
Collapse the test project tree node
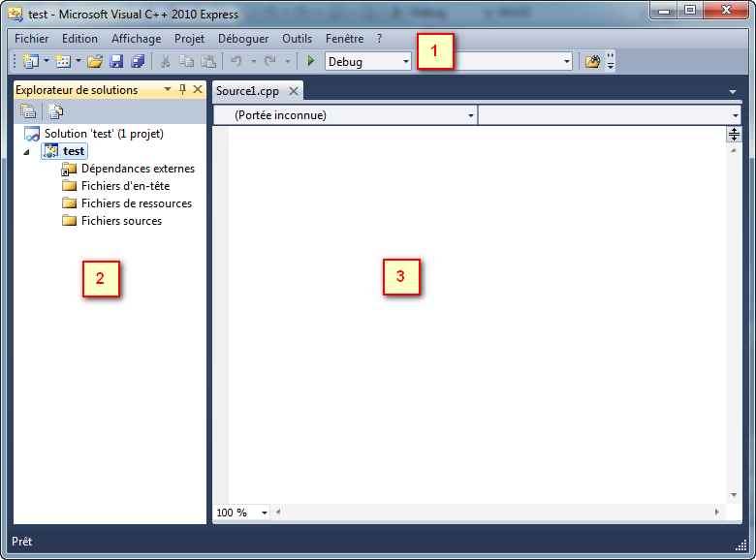tap(27, 152)
